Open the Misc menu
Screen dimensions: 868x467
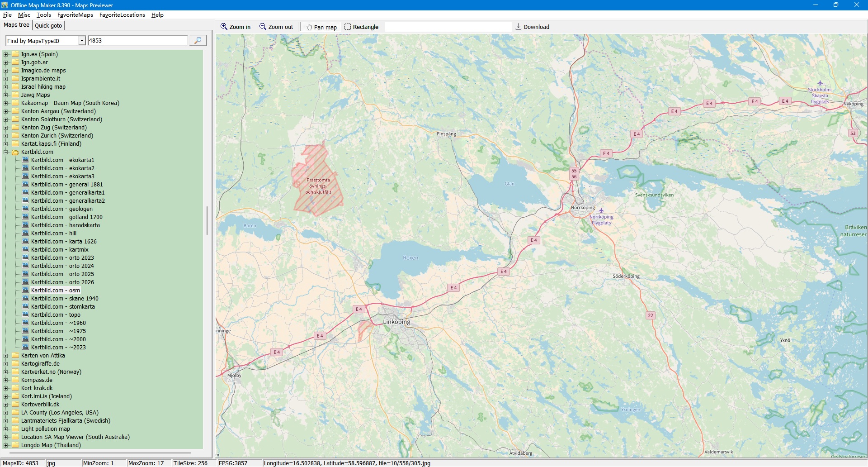24,15
